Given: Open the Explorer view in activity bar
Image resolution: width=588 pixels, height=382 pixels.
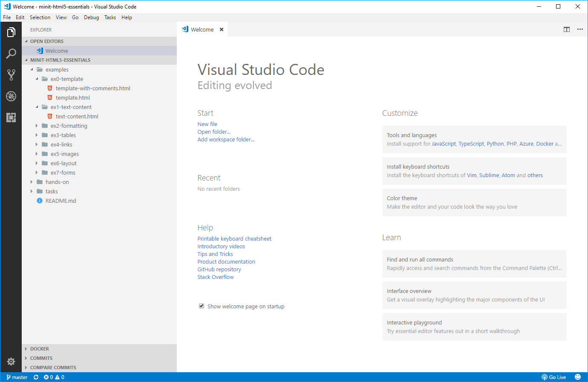Looking at the screenshot, I should (11, 32).
